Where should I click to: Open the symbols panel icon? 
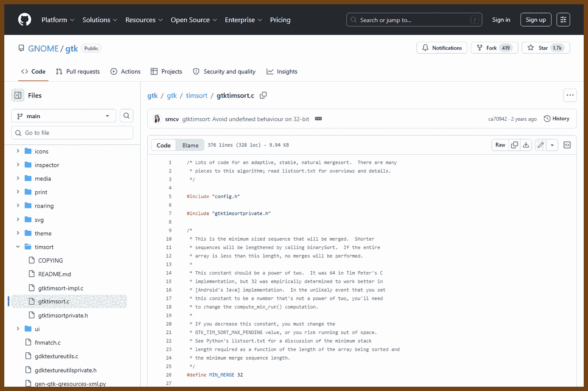coord(567,145)
